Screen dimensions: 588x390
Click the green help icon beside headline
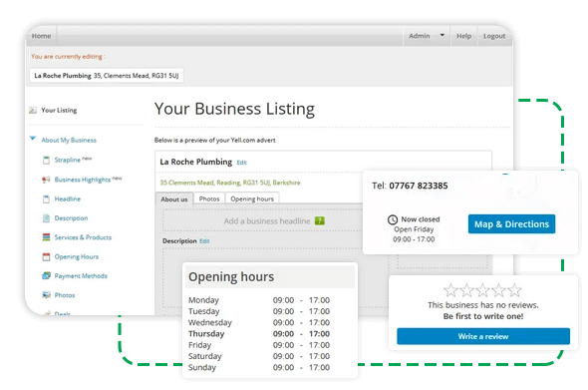click(x=320, y=221)
